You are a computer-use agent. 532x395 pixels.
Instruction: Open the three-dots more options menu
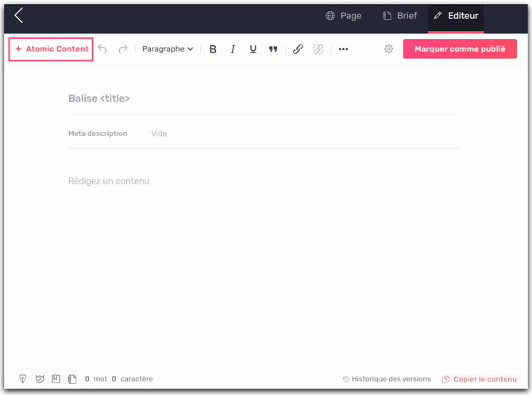pos(343,49)
